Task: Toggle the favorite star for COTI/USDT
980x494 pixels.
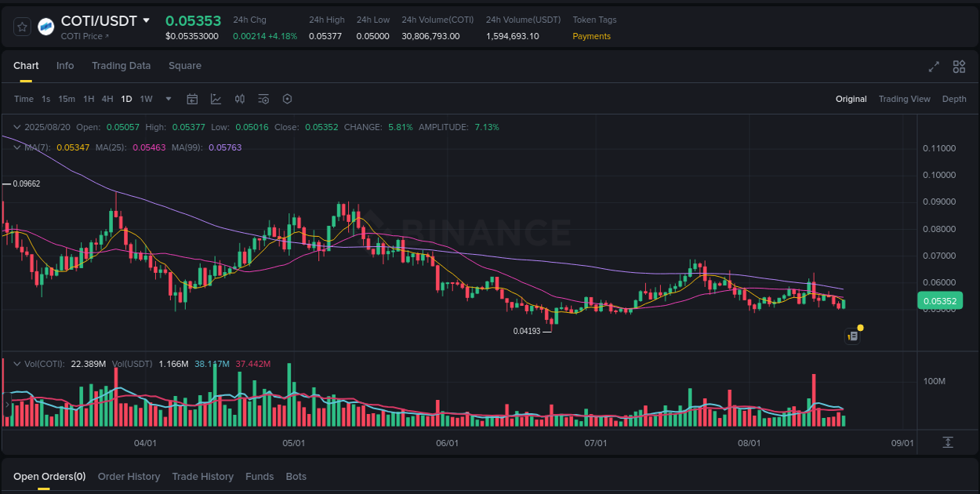Action: 22,26
